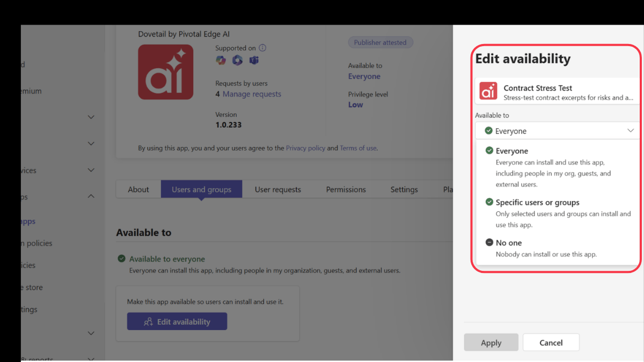The height and width of the screenshot is (362, 644).
Task: Choose Specific users or groups option
Action: (x=537, y=203)
